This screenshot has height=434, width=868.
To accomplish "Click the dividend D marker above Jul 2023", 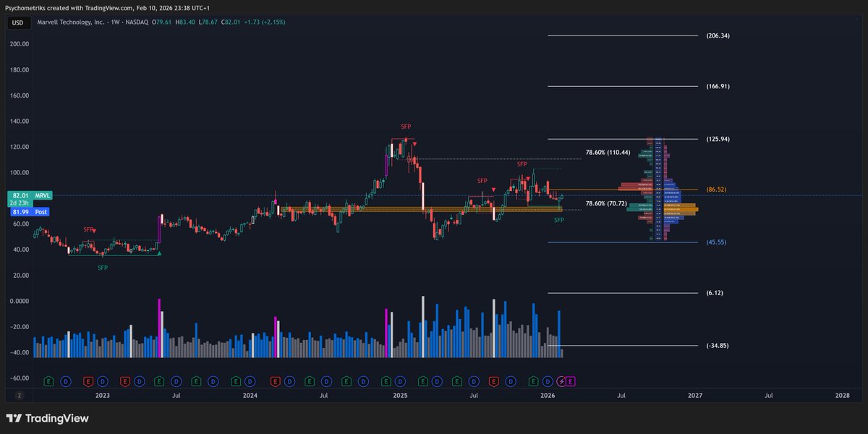I will 176,381.
